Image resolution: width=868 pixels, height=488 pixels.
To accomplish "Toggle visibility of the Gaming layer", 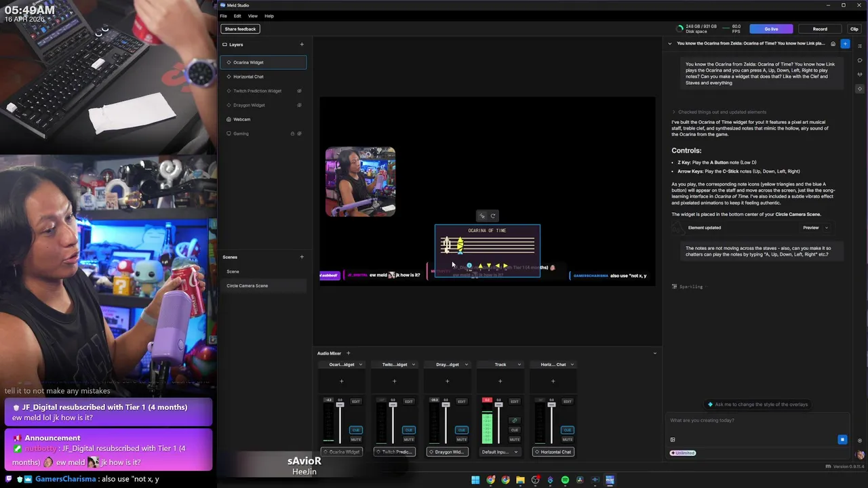I will [x=299, y=134].
